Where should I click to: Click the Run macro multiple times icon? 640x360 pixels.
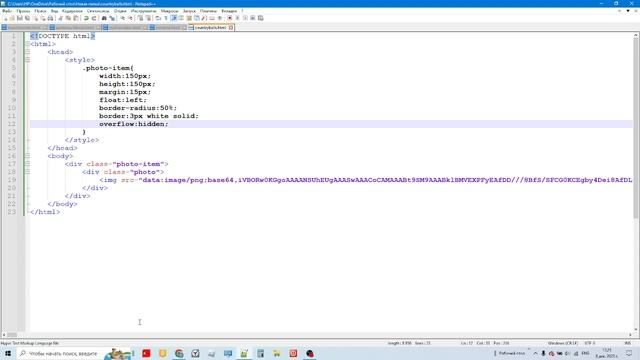coord(253,18)
